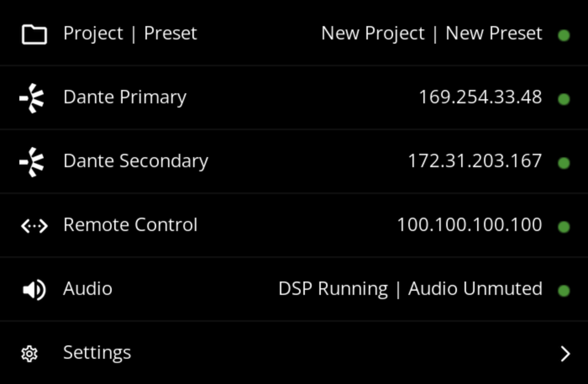Click the Remote Control green status indicator
This screenshot has height=384, width=588.
click(564, 227)
